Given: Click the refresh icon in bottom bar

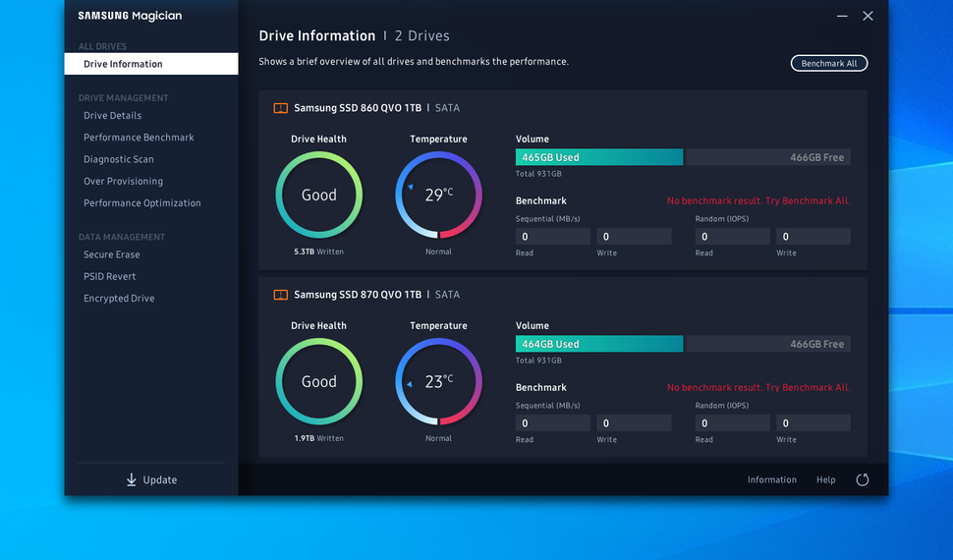Looking at the screenshot, I should 862,479.
